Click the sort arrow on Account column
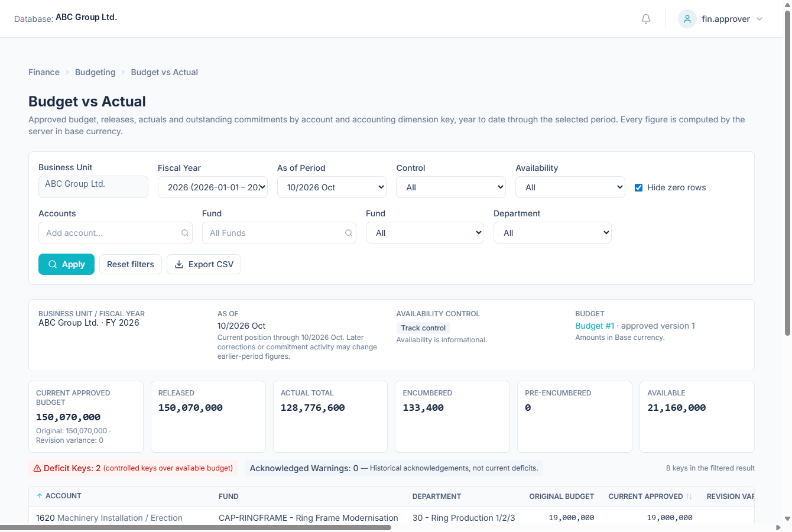The width and height of the screenshot is (792, 532). (40, 496)
